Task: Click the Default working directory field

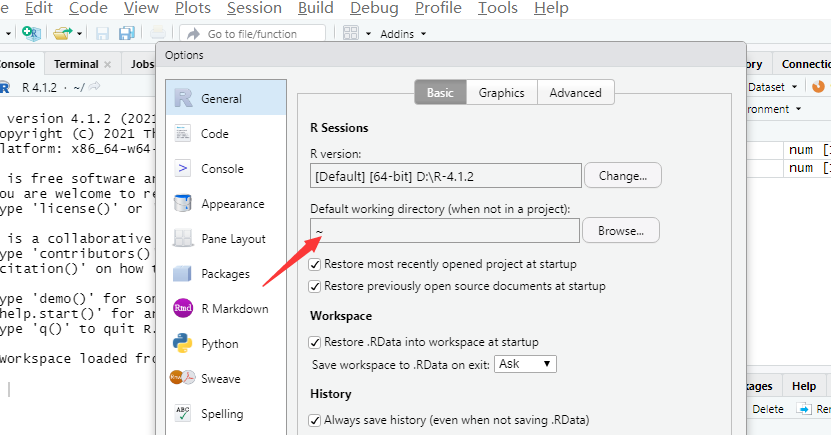Action: point(445,230)
